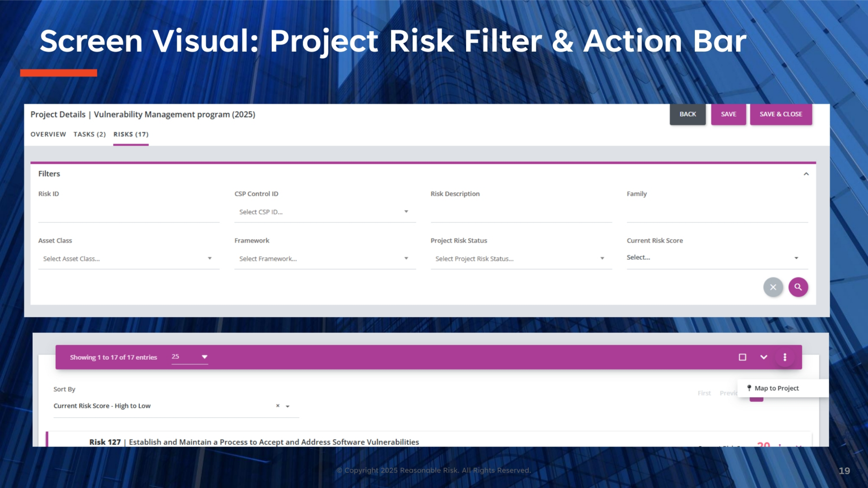Open the Select Project Risk Status dropdown
The image size is (868, 488).
tap(521, 259)
